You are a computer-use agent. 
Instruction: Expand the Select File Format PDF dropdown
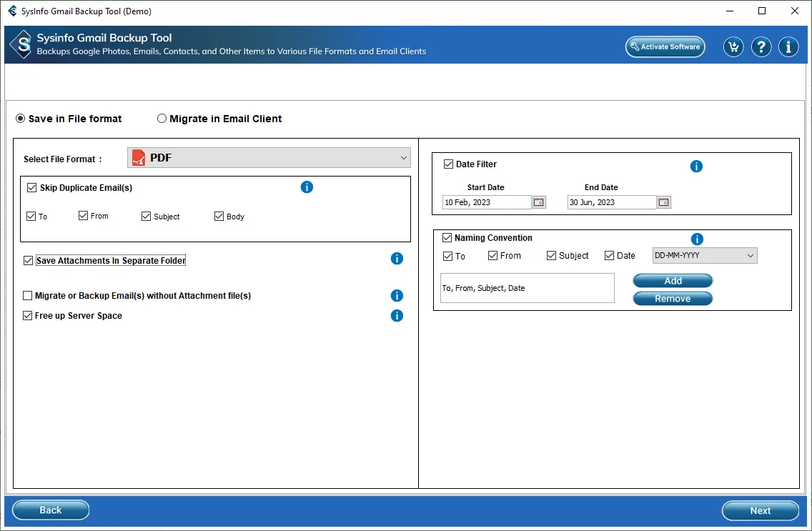[269, 158]
